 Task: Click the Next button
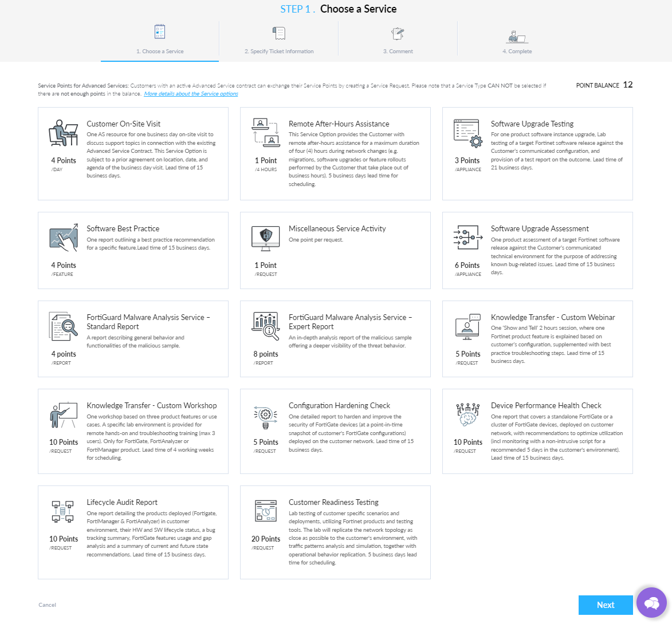click(x=606, y=605)
